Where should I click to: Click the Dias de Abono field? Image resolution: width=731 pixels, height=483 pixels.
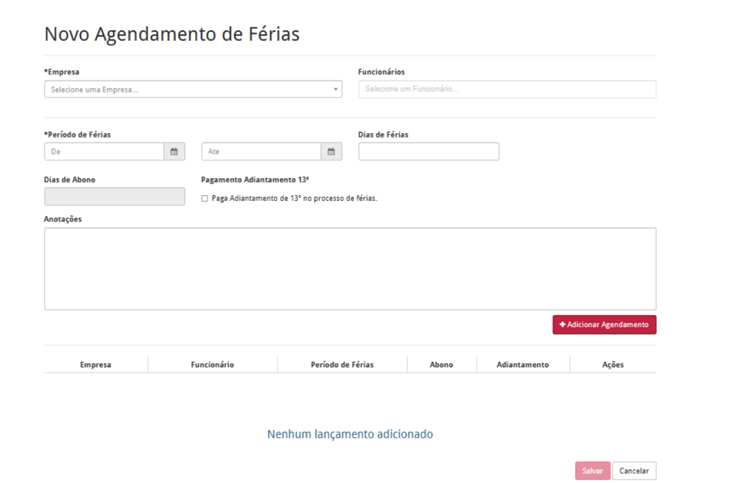(x=114, y=197)
